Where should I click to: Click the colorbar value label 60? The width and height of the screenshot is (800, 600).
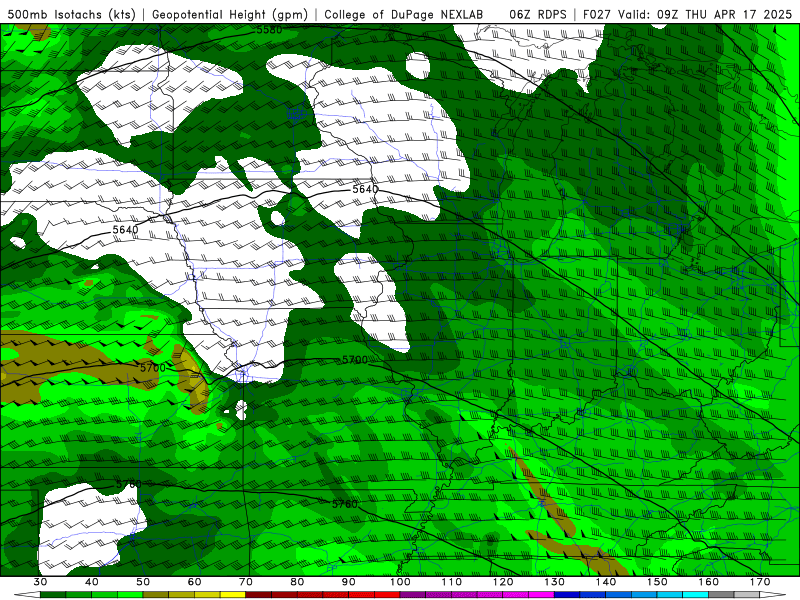tap(194, 582)
